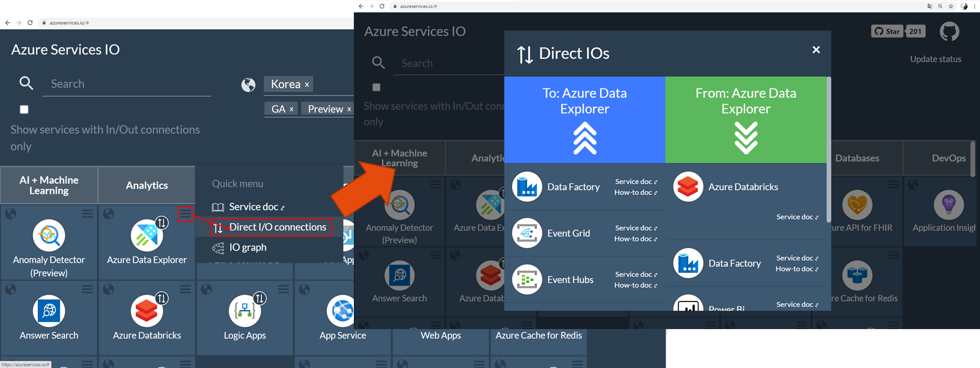Toggle In/Out connections checkbox in right window
Screen dimensions: 980x368
[x=377, y=87]
